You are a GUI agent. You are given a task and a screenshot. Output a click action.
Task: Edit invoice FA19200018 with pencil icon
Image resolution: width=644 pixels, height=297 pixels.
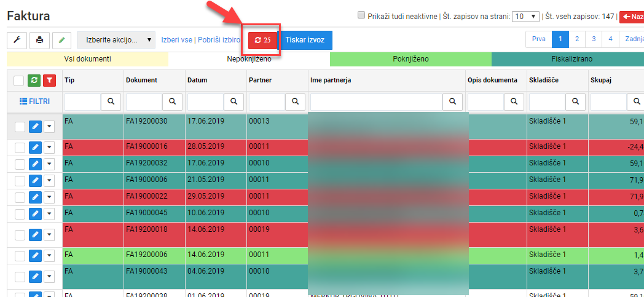pos(35,234)
